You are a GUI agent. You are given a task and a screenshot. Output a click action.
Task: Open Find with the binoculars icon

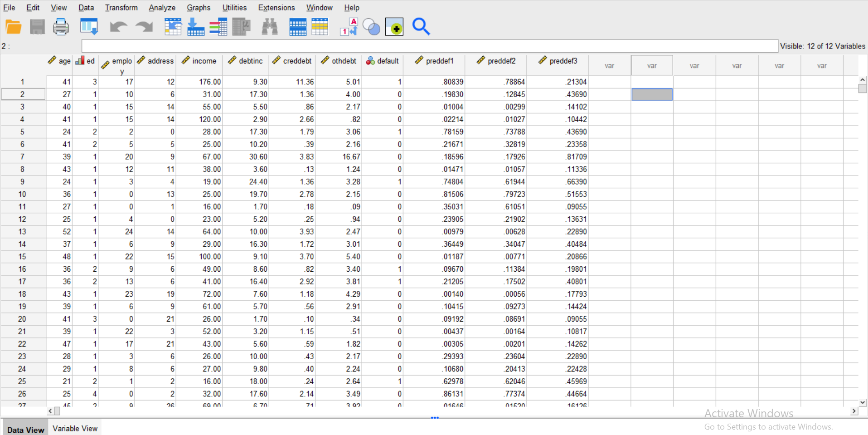click(270, 27)
